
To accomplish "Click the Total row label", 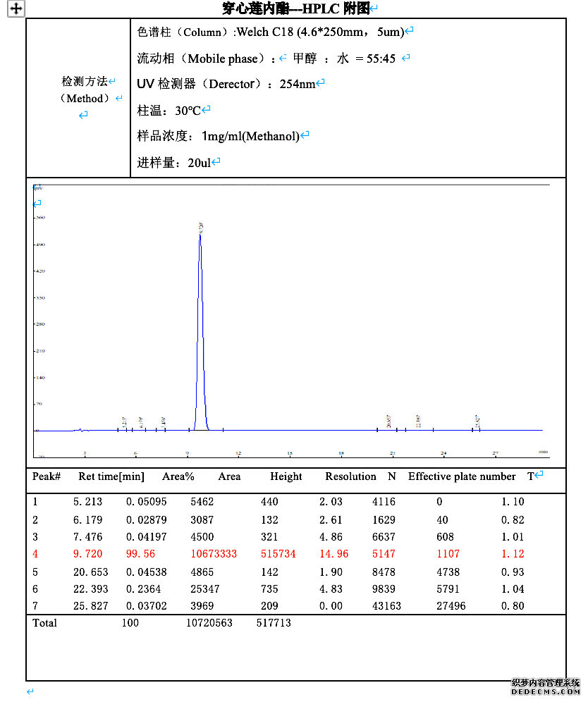I will click(x=44, y=623).
